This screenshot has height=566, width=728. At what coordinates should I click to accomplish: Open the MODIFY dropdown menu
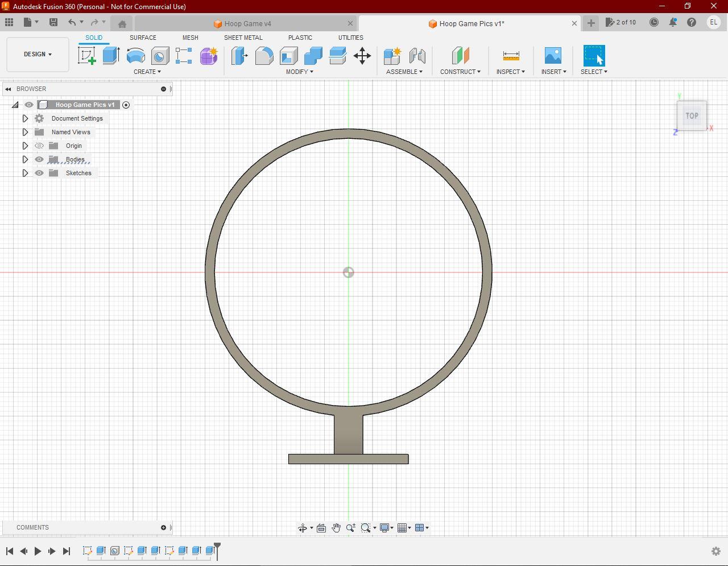coord(299,72)
